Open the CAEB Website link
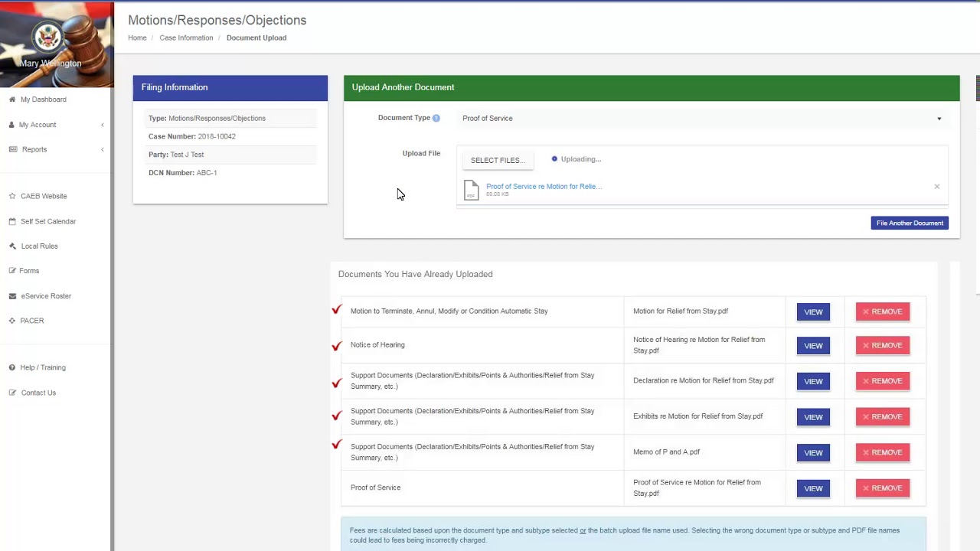 (x=44, y=196)
